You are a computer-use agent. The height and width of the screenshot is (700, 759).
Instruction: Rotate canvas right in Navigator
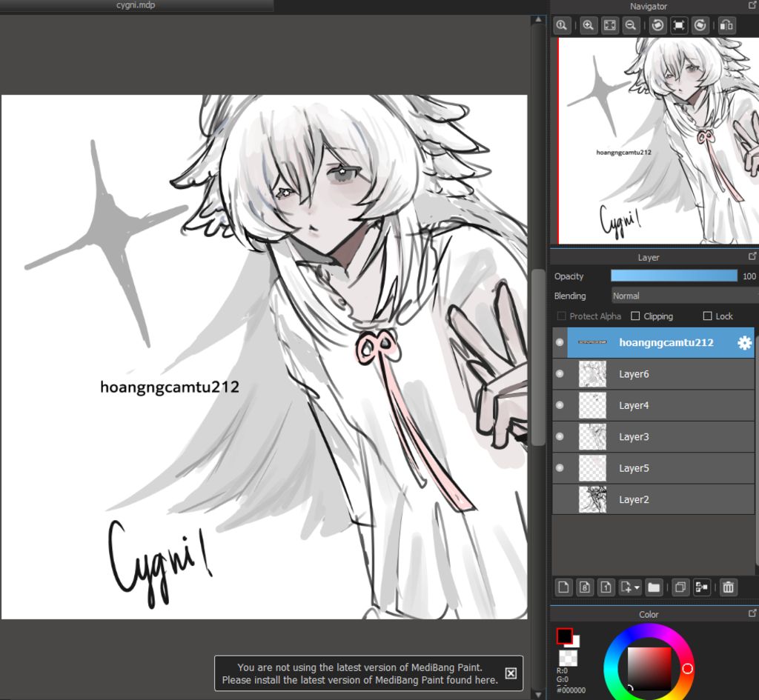700,25
